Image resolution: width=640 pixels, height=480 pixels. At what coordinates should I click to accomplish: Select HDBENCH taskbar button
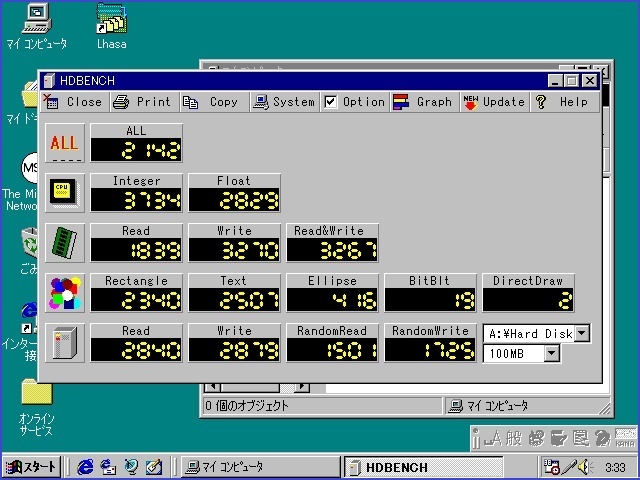(x=424, y=467)
